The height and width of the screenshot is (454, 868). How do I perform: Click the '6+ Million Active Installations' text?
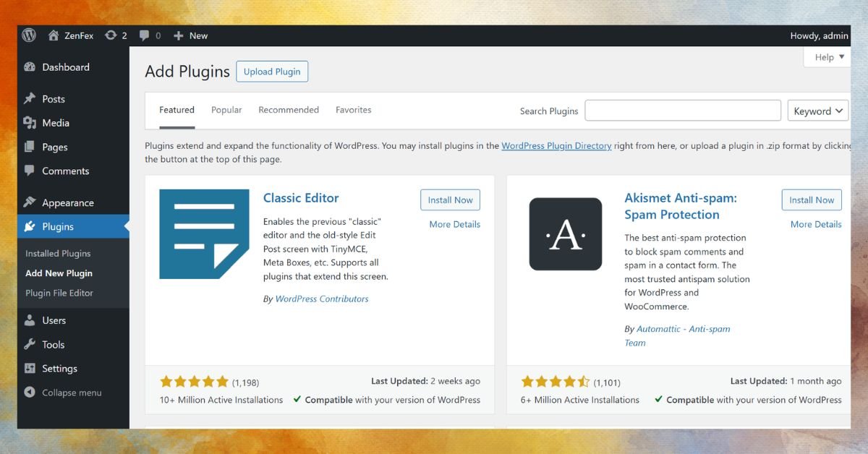coord(580,400)
